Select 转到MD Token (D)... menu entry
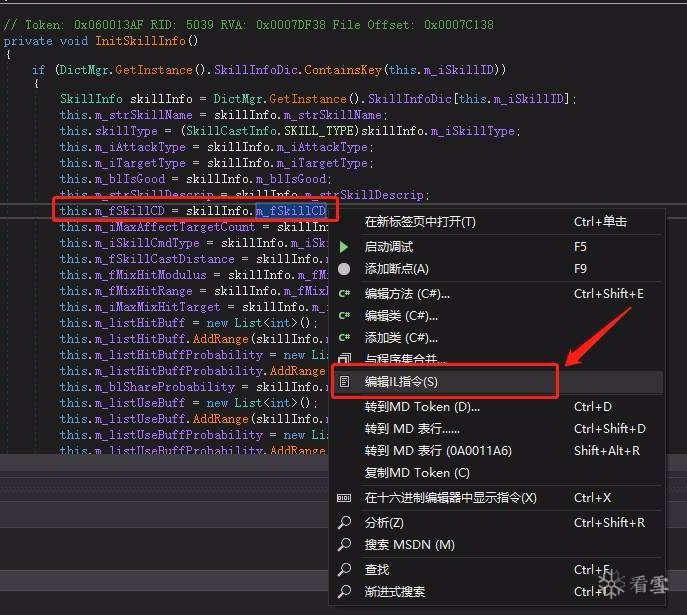The width and height of the screenshot is (687, 615). (x=422, y=407)
